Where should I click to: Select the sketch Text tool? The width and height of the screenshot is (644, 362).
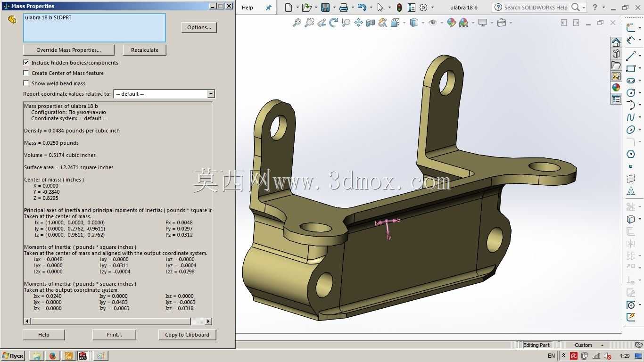tap(631, 191)
